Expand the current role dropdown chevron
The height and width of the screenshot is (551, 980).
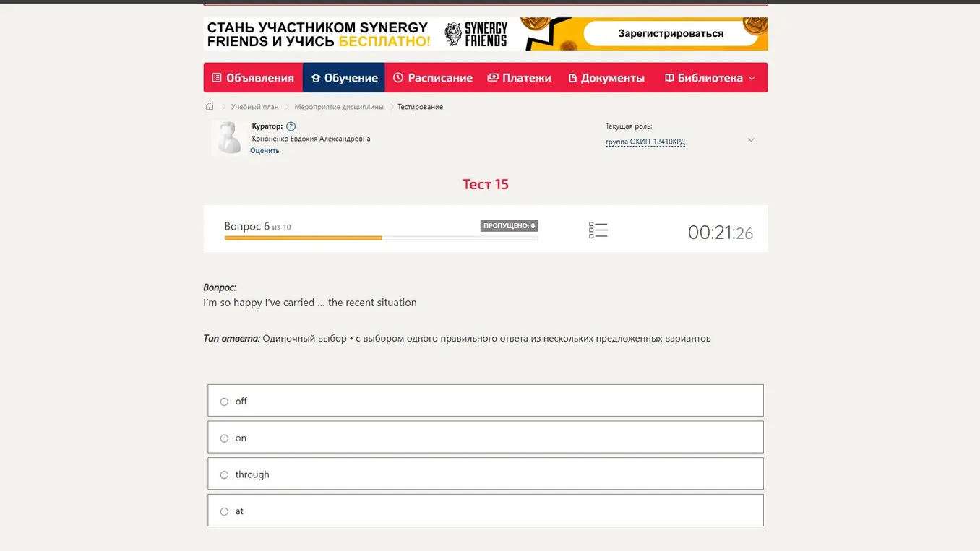tap(751, 140)
